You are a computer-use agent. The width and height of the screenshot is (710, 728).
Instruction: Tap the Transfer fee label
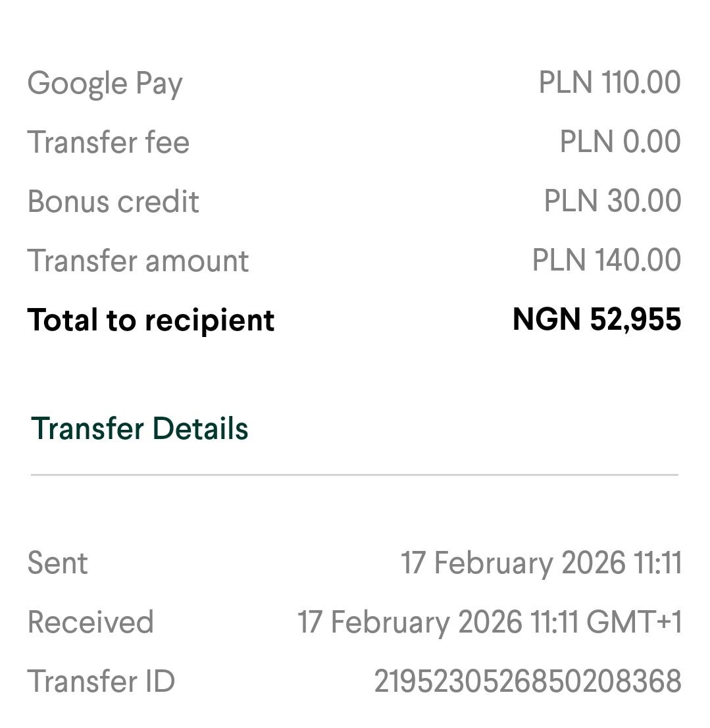[109, 143]
